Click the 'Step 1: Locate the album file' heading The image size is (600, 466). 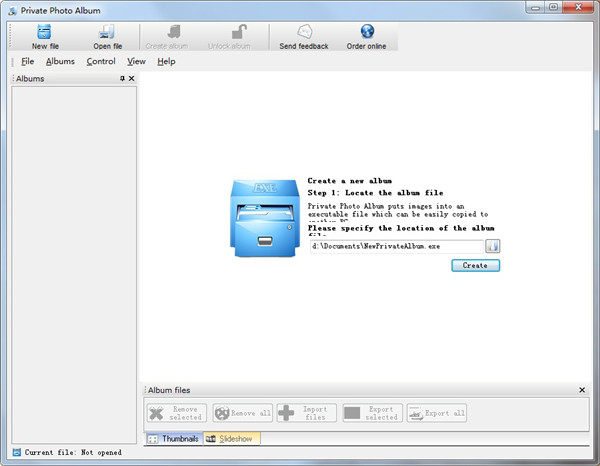pos(375,193)
